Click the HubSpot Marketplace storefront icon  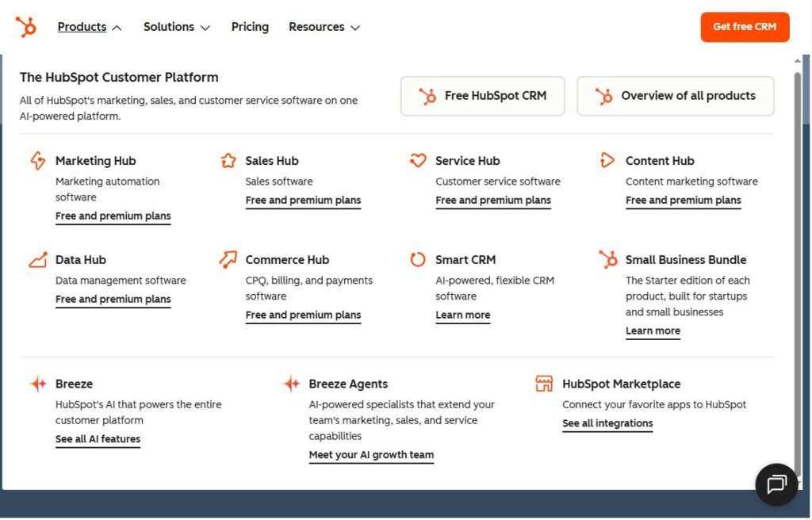pyautogui.click(x=543, y=383)
